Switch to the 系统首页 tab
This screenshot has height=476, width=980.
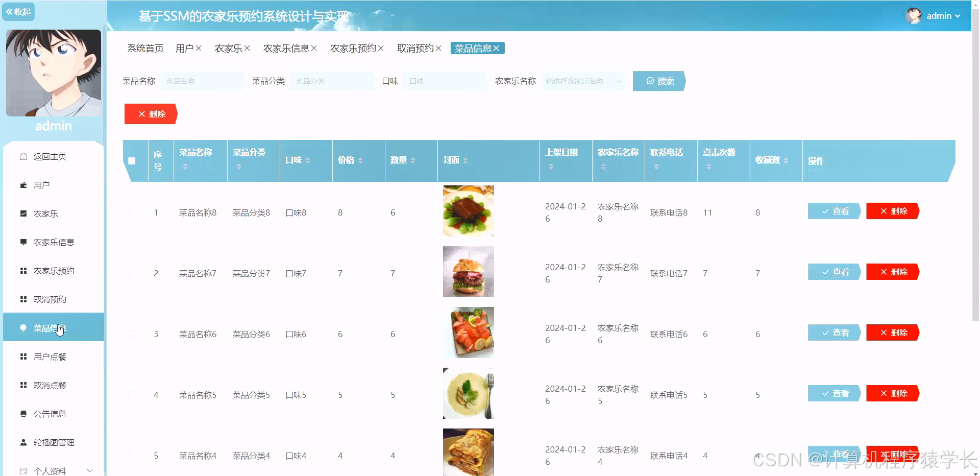click(x=145, y=47)
